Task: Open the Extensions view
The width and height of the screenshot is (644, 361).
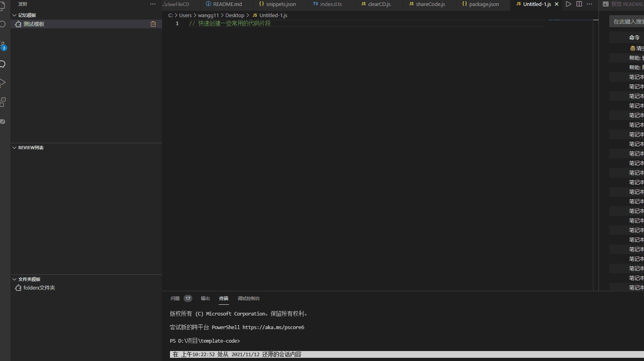Action: (x=2, y=102)
